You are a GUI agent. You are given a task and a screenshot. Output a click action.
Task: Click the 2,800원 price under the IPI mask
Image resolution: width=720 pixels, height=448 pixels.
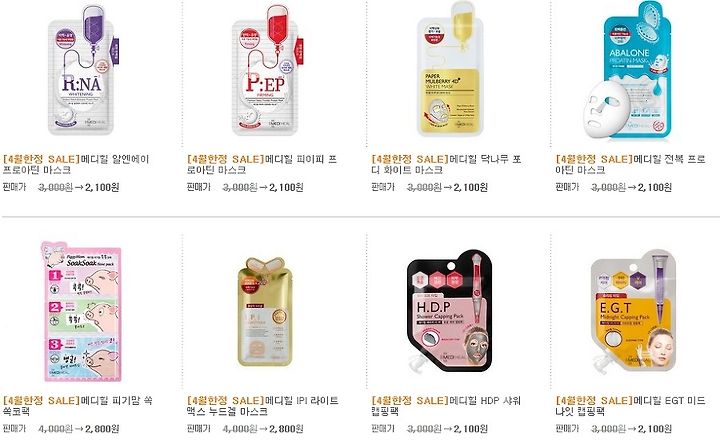pos(286,429)
